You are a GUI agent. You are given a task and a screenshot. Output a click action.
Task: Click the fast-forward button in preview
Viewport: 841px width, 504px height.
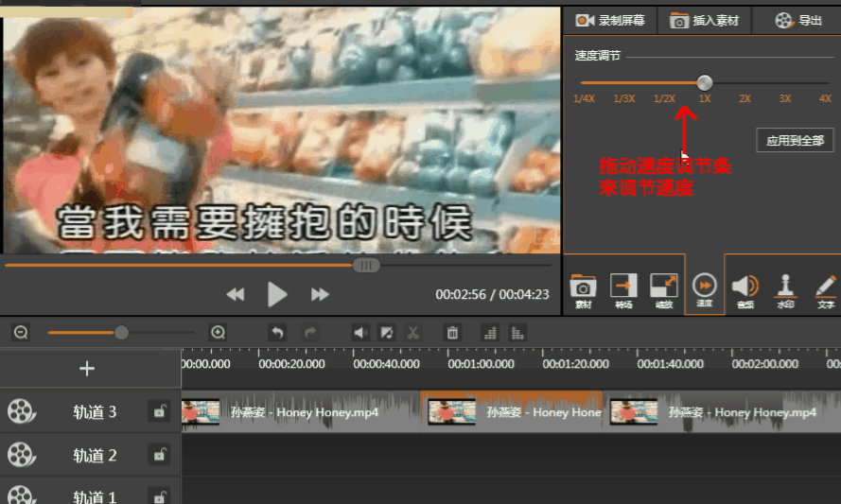320,294
